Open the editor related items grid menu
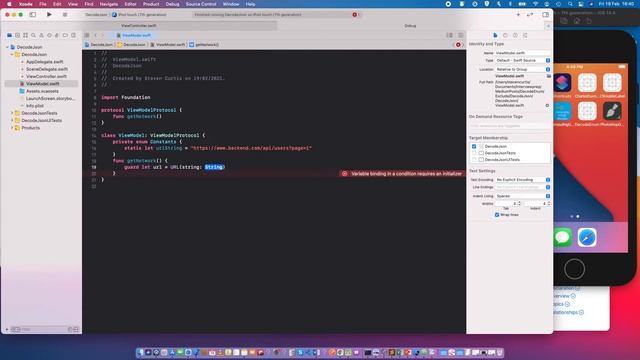The height and width of the screenshot is (360, 640). coord(87,36)
